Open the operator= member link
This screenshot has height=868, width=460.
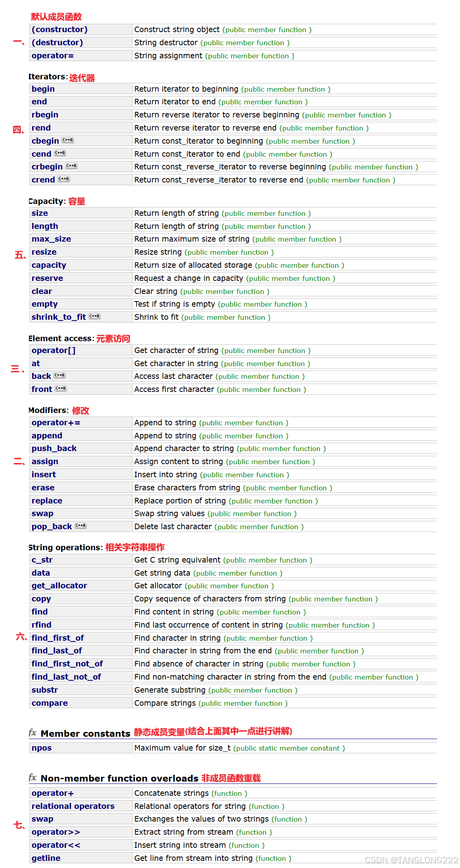pyautogui.click(x=53, y=56)
